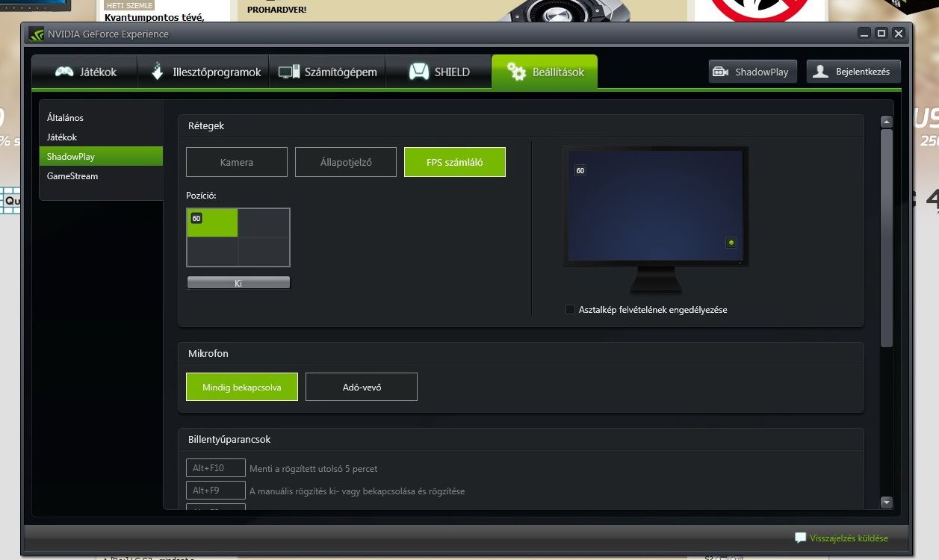Select ShadowPlay in the settings sidebar
Viewport: 939px width, 560px height.
pos(101,157)
